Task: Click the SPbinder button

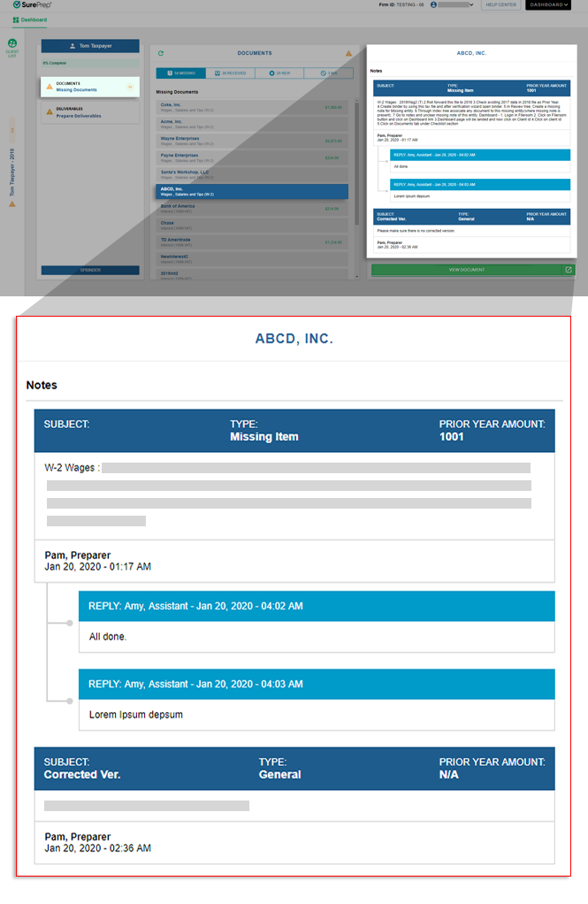Action: tap(90, 270)
